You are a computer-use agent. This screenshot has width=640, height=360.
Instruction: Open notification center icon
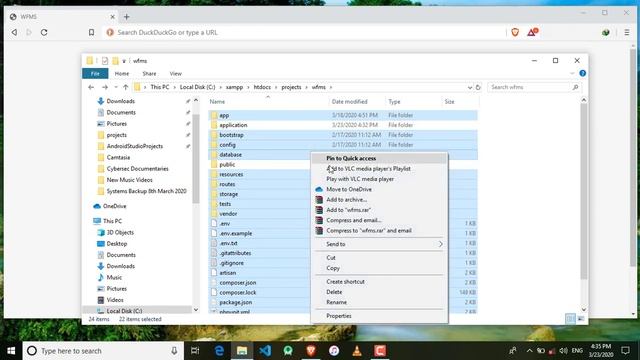(625, 351)
